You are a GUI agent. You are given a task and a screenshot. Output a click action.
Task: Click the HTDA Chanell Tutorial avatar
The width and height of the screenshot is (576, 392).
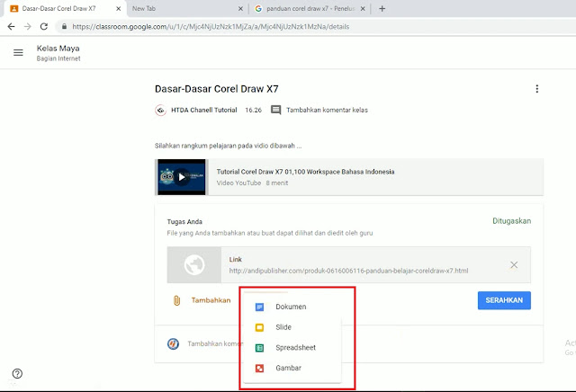pyautogui.click(x=160, y=110)
